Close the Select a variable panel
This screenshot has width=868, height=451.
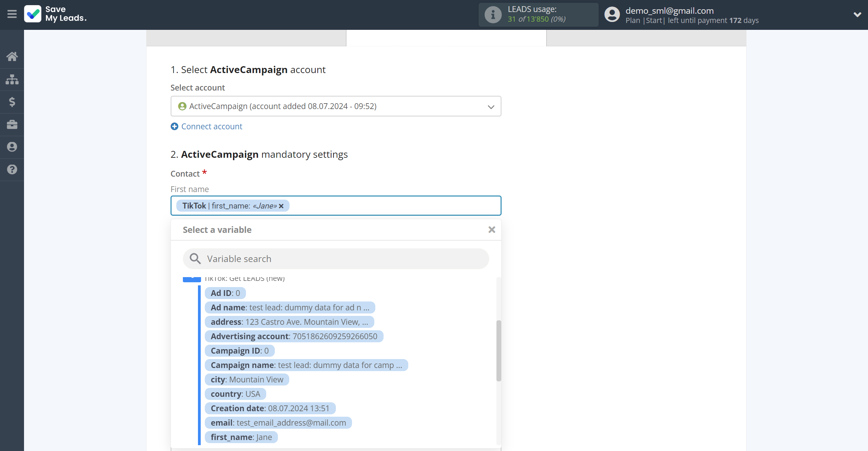[x=492, y=230]
